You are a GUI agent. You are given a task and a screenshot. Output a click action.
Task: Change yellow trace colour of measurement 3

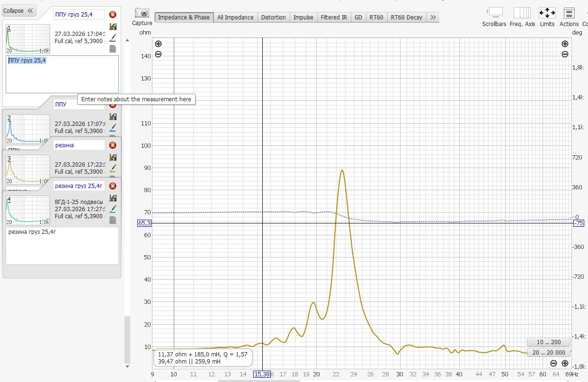[x=113, y=168]
